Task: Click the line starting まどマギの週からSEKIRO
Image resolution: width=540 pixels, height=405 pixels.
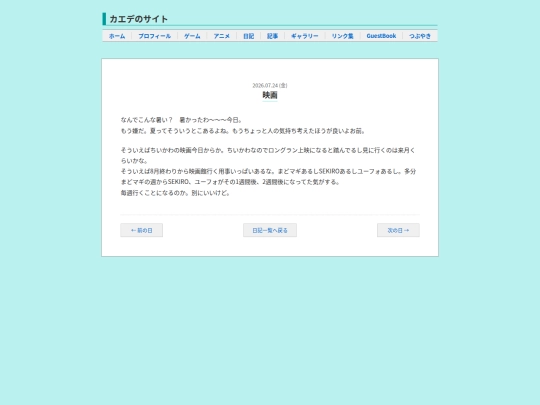Action: pos(230,182)
